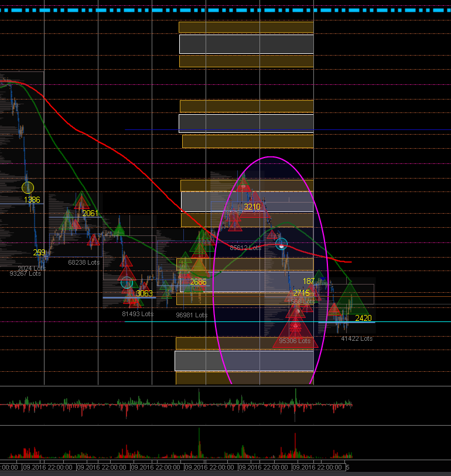Select the yellow volume label 1386
The width and height of the screenshot is (451, 476).
tap(32, 200)
